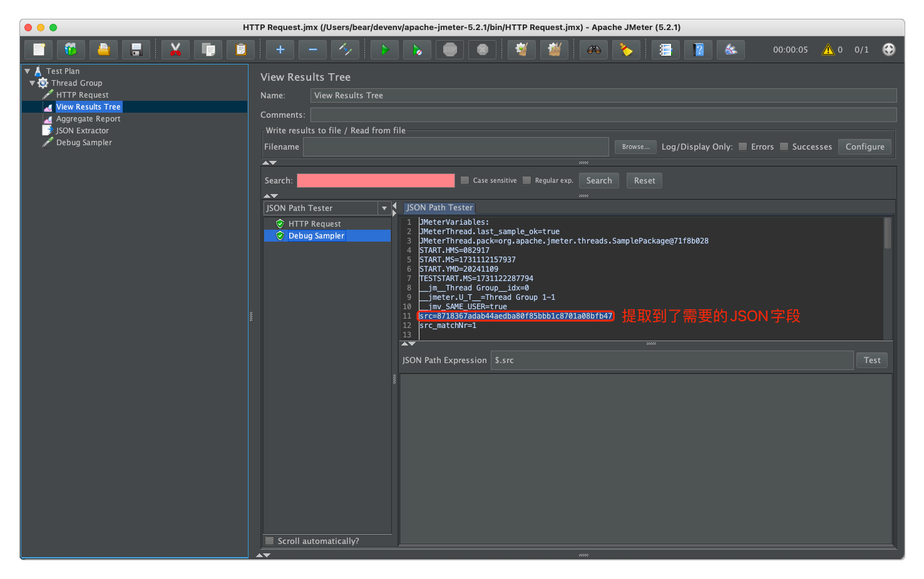Click the New test plan toolbar icon
The width and height of the screenshot is (924, 579).
pyautogui.click(x=39, y=49)
